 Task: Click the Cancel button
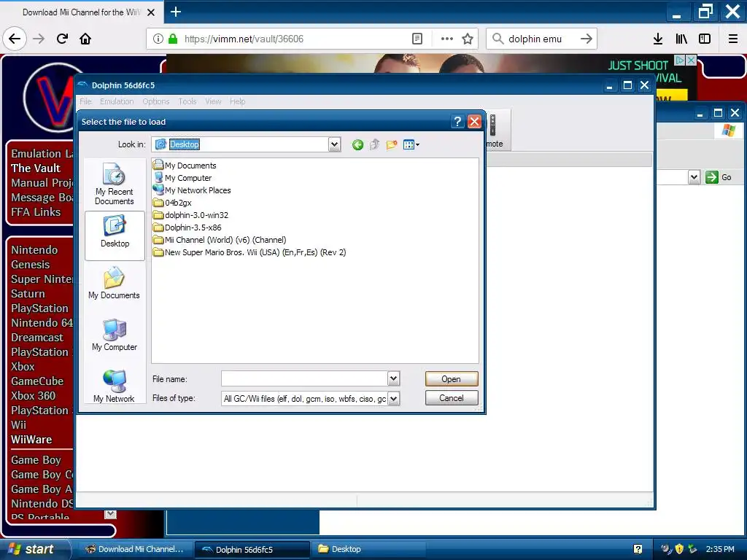coord(451,398)
